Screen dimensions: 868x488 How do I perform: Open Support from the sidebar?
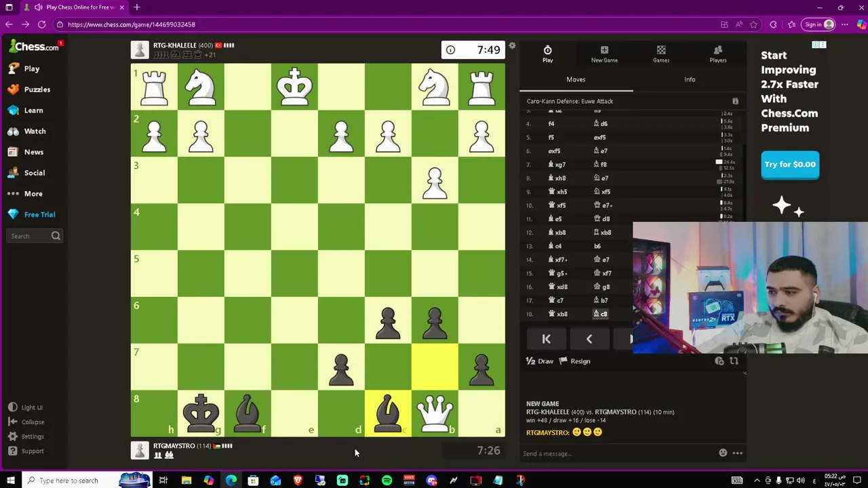point(26,451)
